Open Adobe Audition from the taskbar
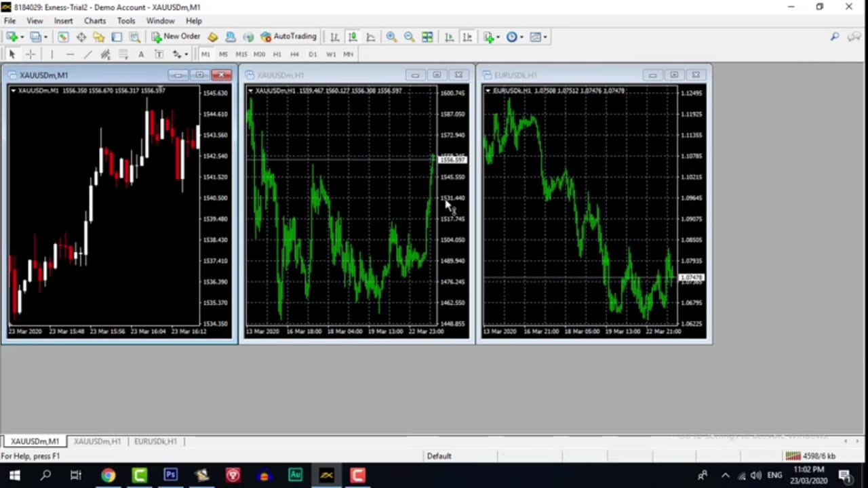Viewport: 868px width, 488px height. pos(295,475)
